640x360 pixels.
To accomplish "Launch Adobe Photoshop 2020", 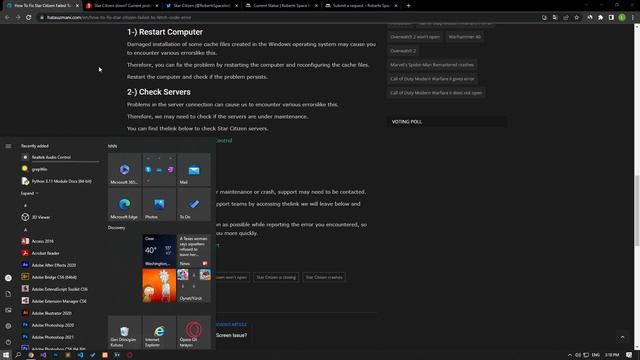I will coord(60,325).
